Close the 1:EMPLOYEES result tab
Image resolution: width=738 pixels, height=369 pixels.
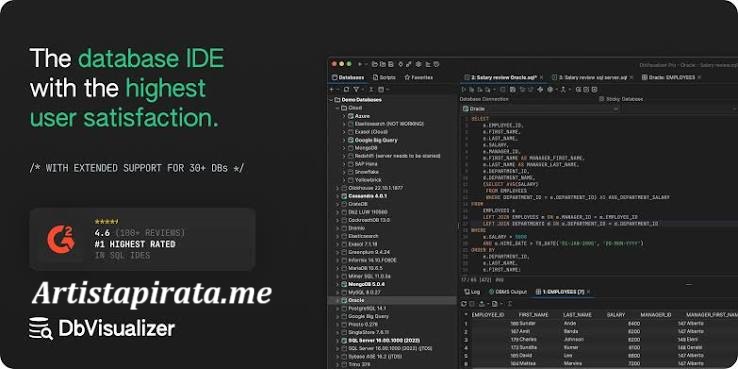[x=588, y=292]
